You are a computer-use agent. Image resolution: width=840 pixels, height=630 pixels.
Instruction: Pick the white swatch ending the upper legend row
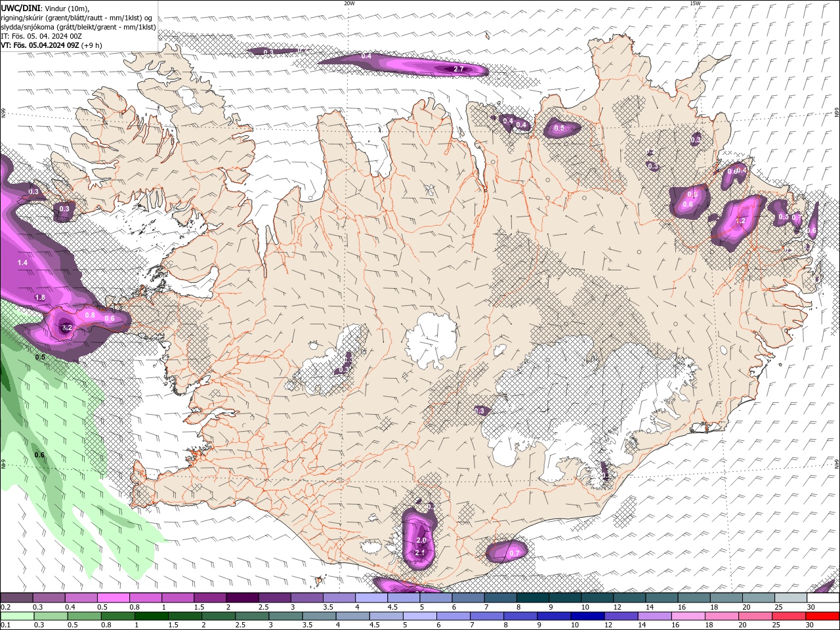(x=823, y=598)
